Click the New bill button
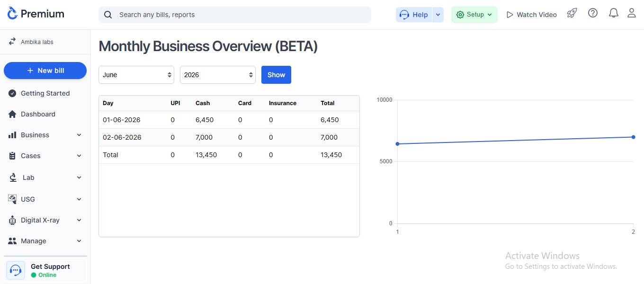This screenshot has height=284, width=644. [x=45, y=71]
